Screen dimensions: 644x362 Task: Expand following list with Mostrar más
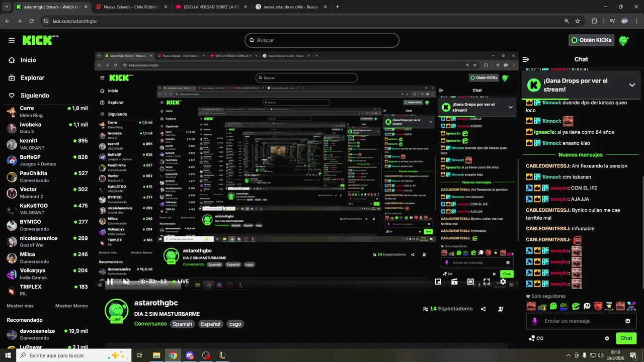click(20, 306)
